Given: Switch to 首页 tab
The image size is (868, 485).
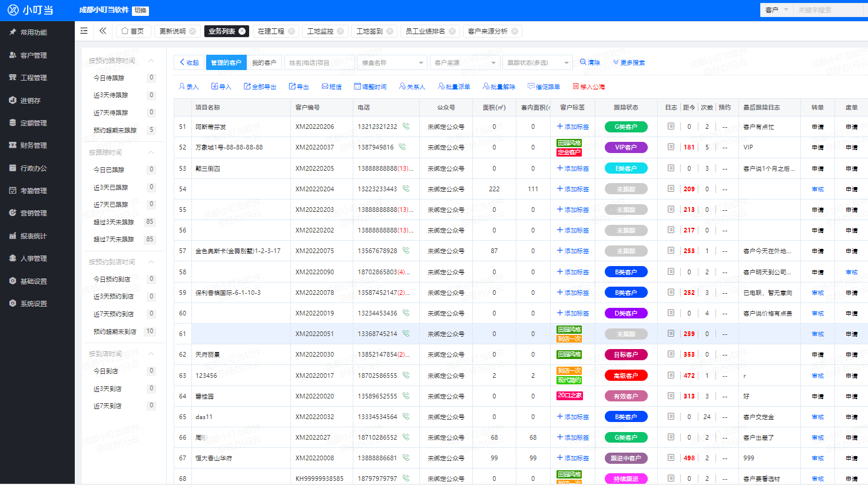Looking at the screenshot, I should (133, 31).
